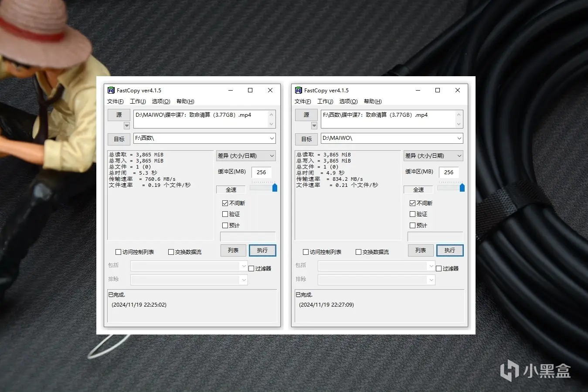
Task: Click 目标 button in right window
Action: click(x=306, y=139)
